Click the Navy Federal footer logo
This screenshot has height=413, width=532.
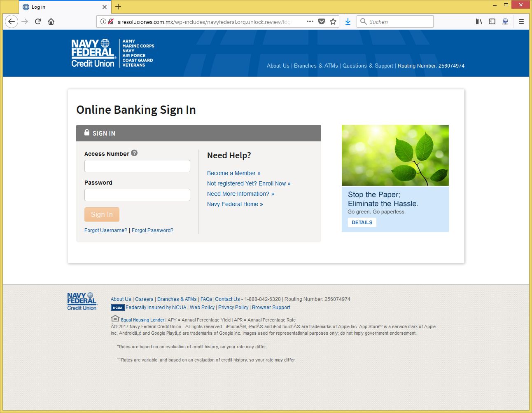point(82,302)
